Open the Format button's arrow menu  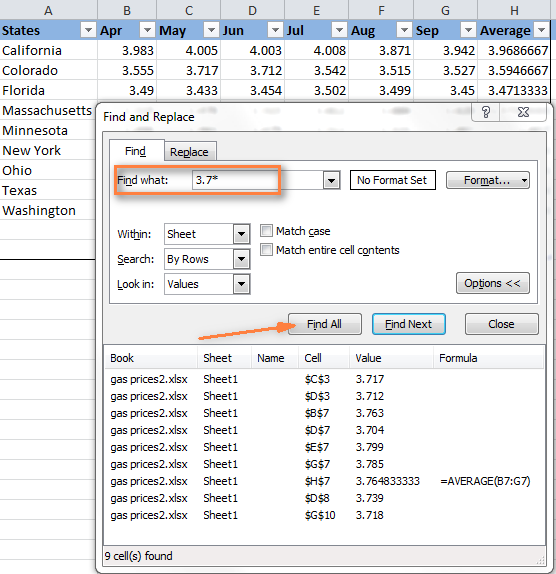524,180
